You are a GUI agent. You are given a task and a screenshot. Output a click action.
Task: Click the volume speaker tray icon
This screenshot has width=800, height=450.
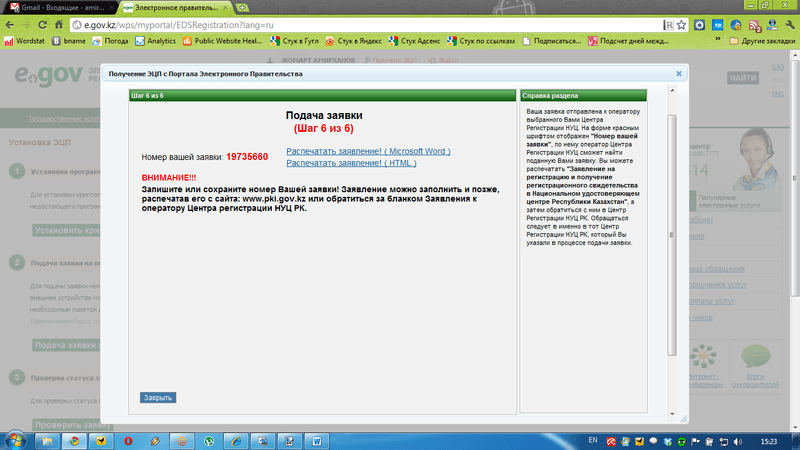click(738, 441)
